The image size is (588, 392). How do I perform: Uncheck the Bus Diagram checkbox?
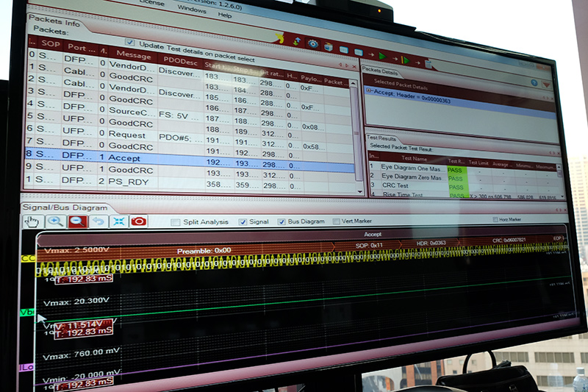pyautogui.click(x=282, y=221)
